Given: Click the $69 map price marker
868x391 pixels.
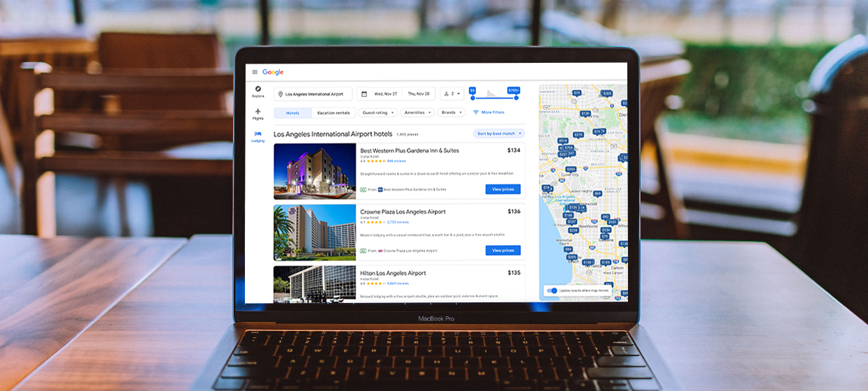Looking at the screenshot, I should [x=597, y=193].
